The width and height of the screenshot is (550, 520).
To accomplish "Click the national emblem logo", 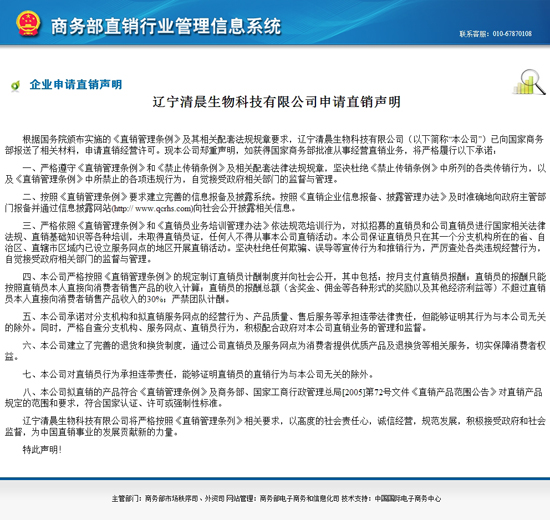I will click(28, 24).
